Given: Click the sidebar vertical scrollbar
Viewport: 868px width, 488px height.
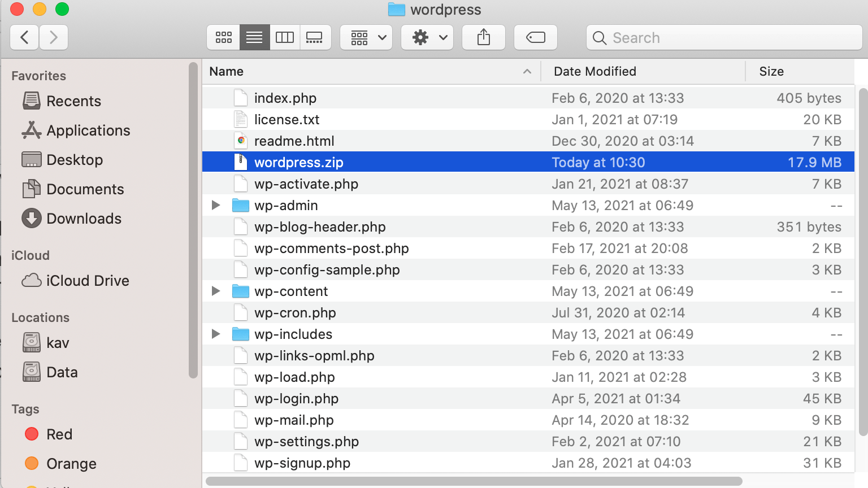Looking at the screenshot, I should click(x=193, y=220).
